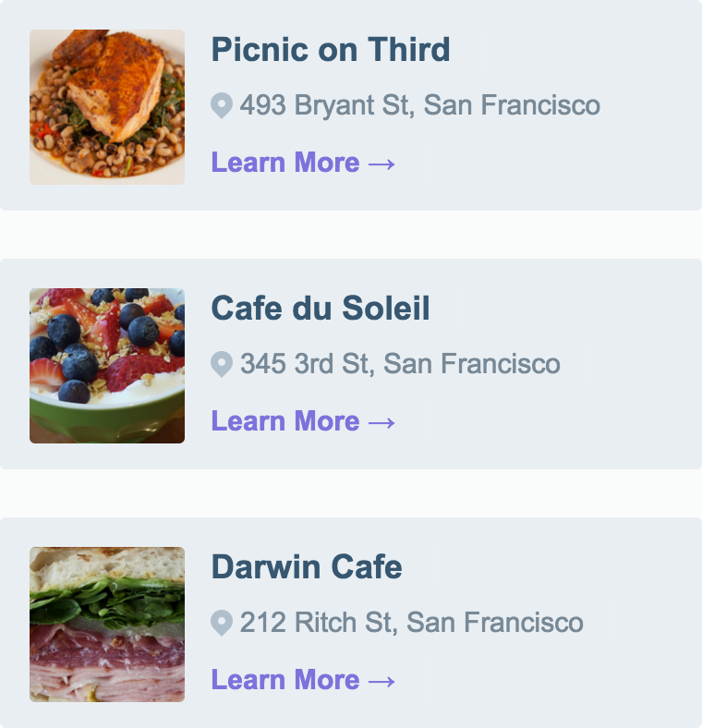Click the berry yogurt bowl thumbnail

coord(107,366)
